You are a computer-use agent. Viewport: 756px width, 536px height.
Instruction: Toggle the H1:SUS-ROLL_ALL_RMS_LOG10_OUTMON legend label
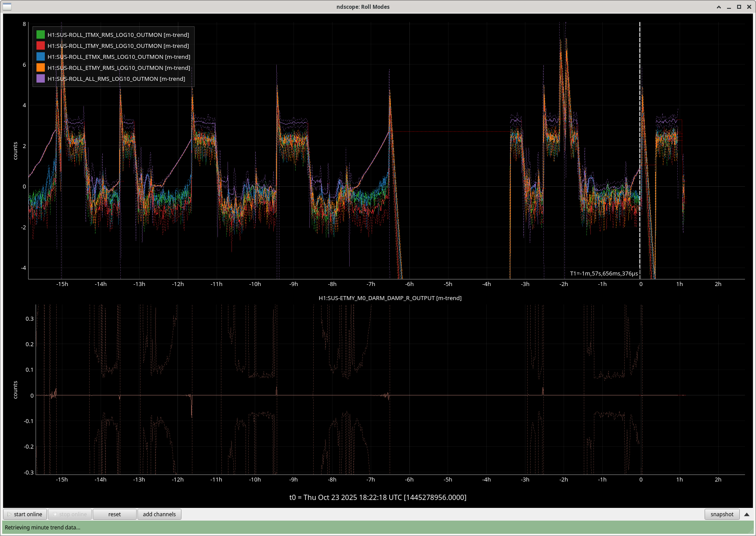[x=116, y=79]
